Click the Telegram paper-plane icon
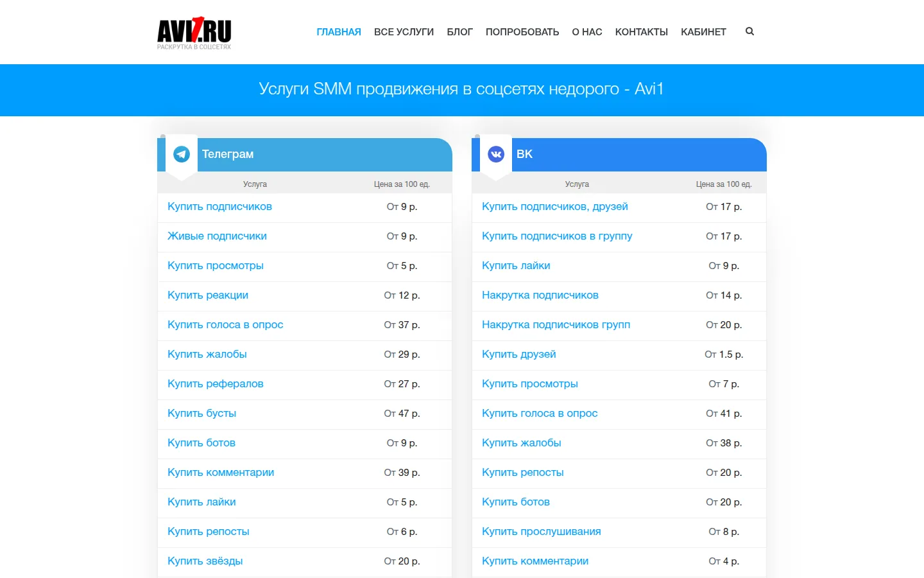924x578 pixels. [182, 154]
